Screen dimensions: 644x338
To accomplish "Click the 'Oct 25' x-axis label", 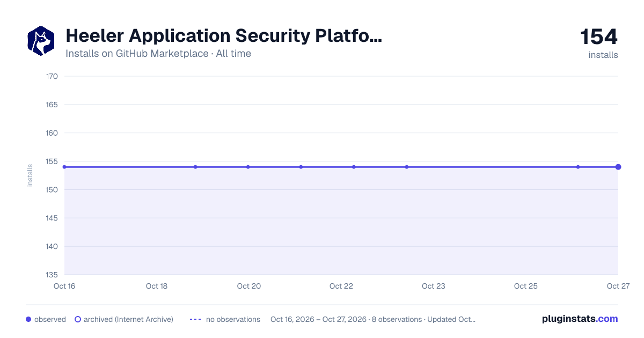I will pos(526,286).
